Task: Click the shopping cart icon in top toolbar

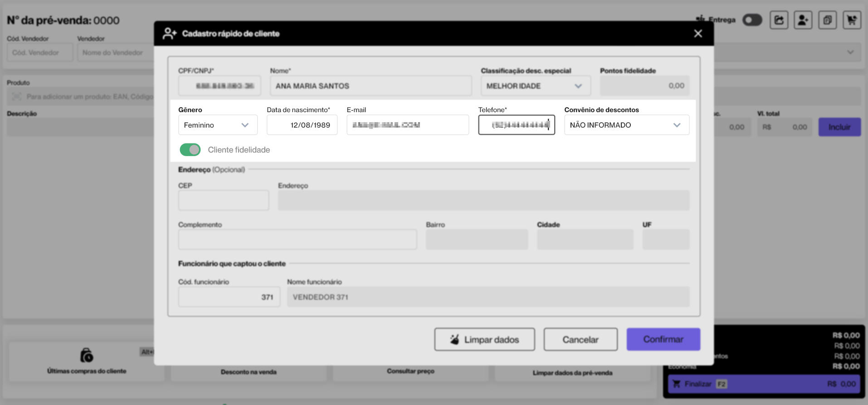Action: (x=852, y=20)
